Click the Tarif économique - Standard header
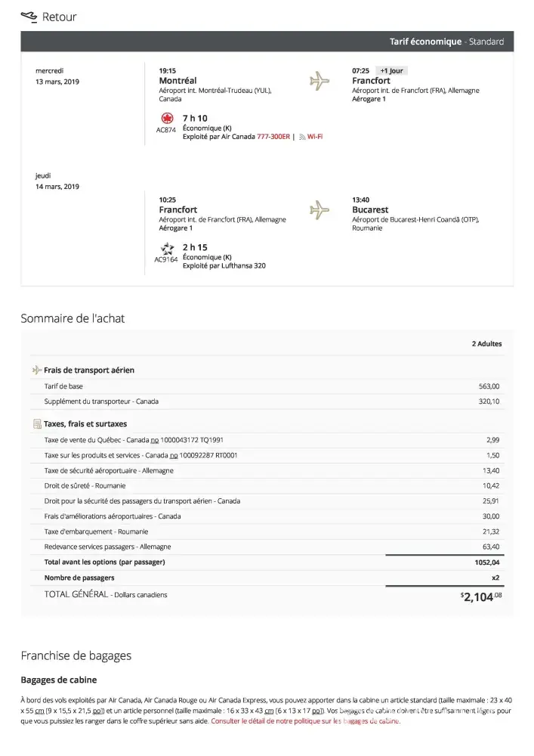 [446, 42]
